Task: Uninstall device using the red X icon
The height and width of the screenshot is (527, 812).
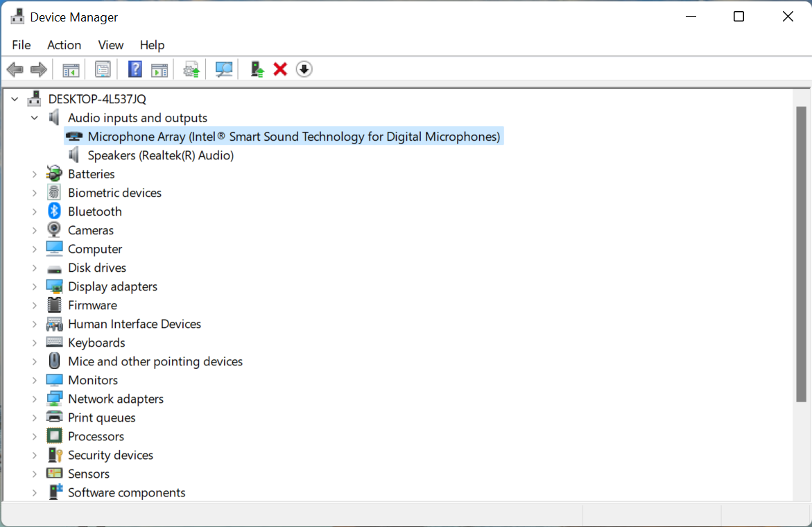Action: click(279, 69)
